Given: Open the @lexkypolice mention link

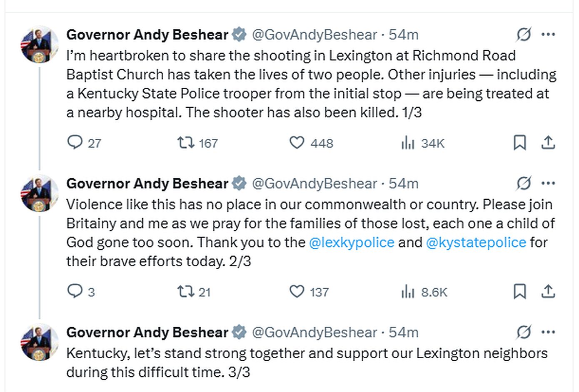Looking at the screenshot, I should [x=352, y=242].
